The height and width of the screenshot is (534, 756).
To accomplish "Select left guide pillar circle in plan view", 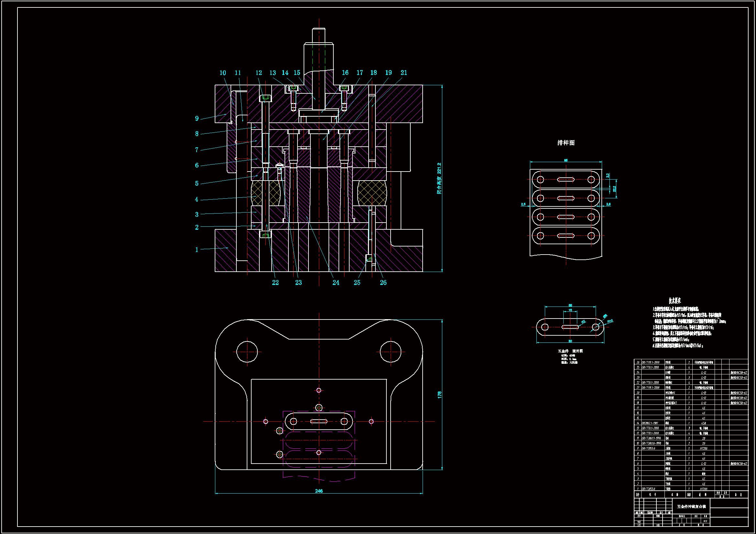I will coord(247,352).
